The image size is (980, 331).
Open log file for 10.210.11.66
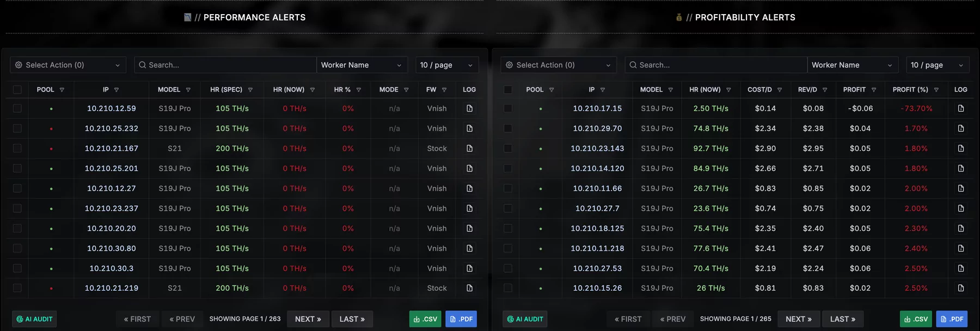961,188
